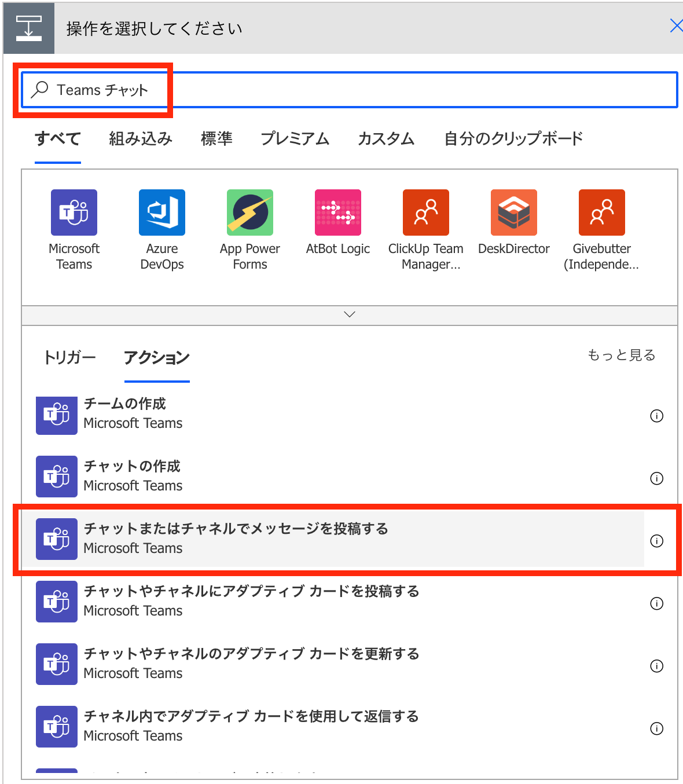Focus the Teams チャット search field
The width and height of the screenshot is (683, 784).
[x=350, y=90]
